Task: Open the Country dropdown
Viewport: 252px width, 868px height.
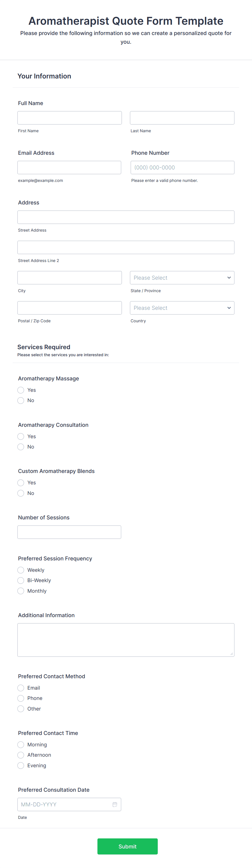Action: point(182,308)
